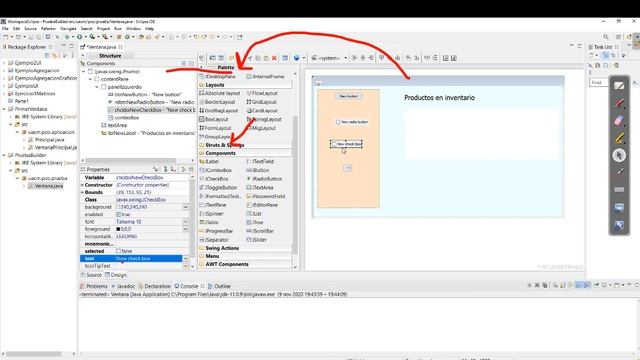Switch to the Problems tab
640x360 pixels.
coord(94,286)
